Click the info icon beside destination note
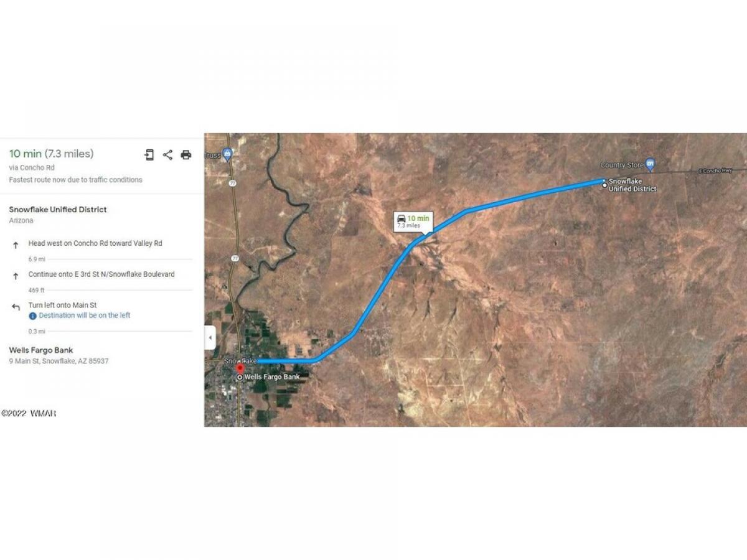 click(33, 315)
